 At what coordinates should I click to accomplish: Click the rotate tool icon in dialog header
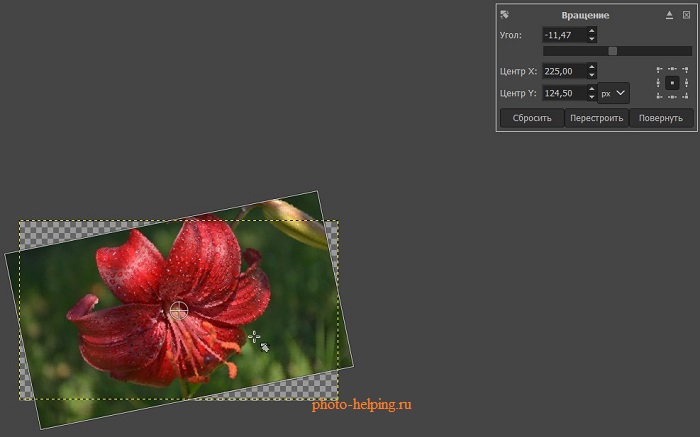coord(504,14)
